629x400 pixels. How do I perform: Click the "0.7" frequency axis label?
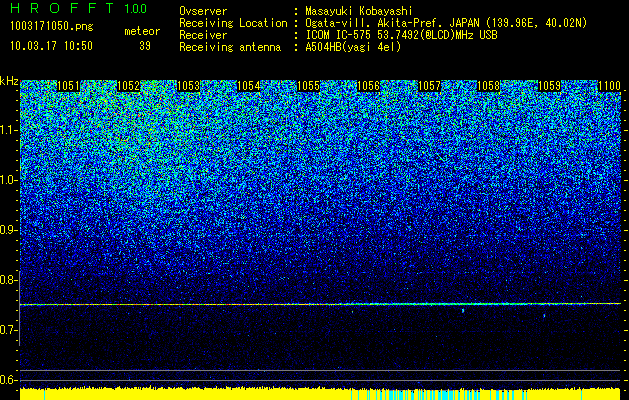point(9,330)
